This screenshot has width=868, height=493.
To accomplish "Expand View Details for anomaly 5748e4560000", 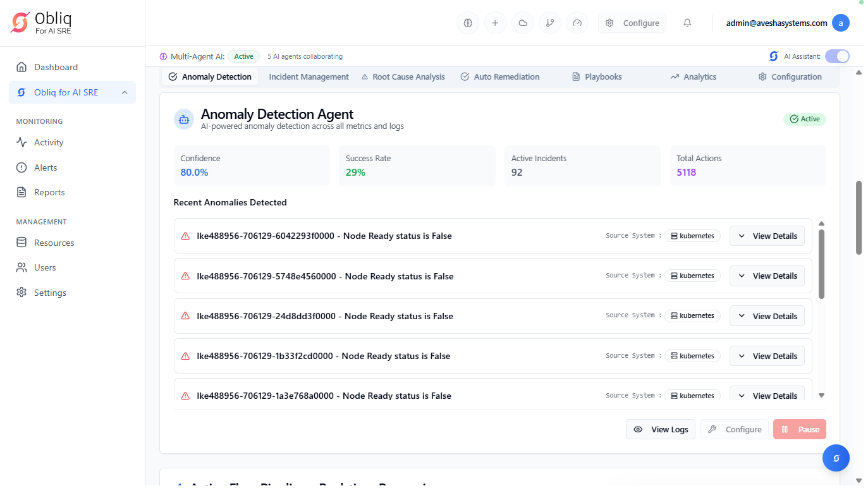I will (x=767, y=276).
